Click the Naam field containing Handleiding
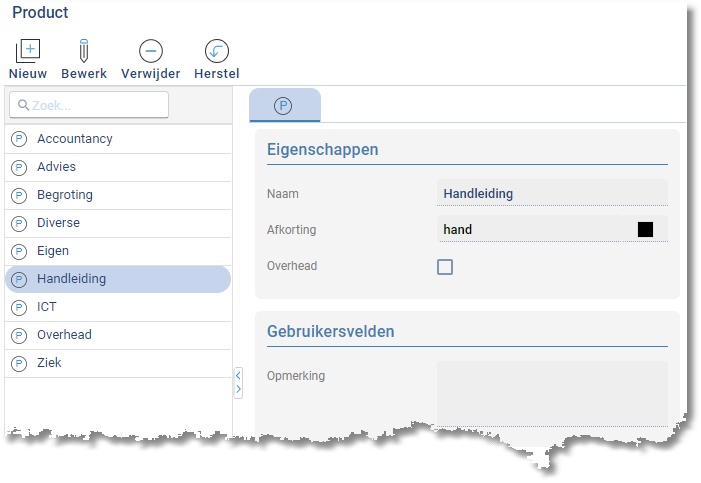Screen dimensions: 701x483 point(551,193)
